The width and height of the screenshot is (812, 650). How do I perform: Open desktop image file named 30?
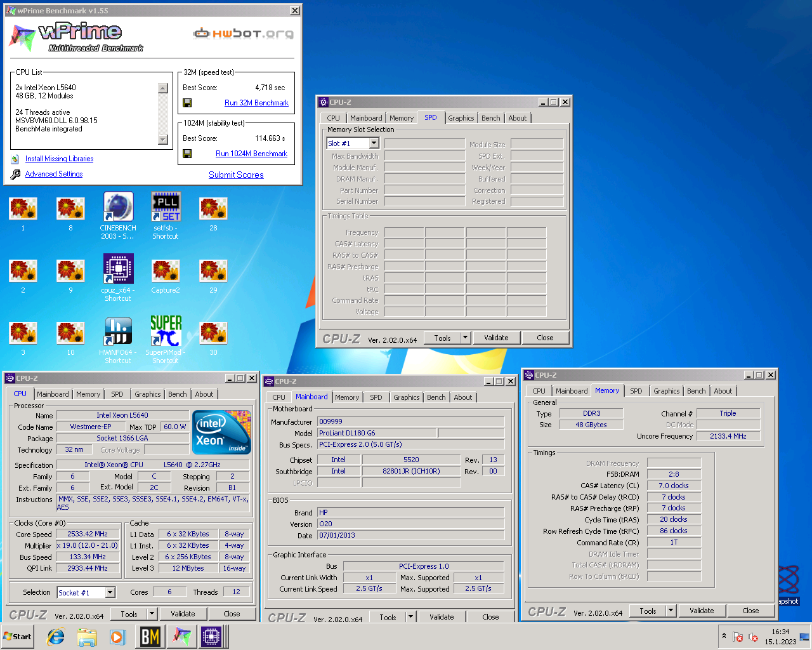coord(213,338)
